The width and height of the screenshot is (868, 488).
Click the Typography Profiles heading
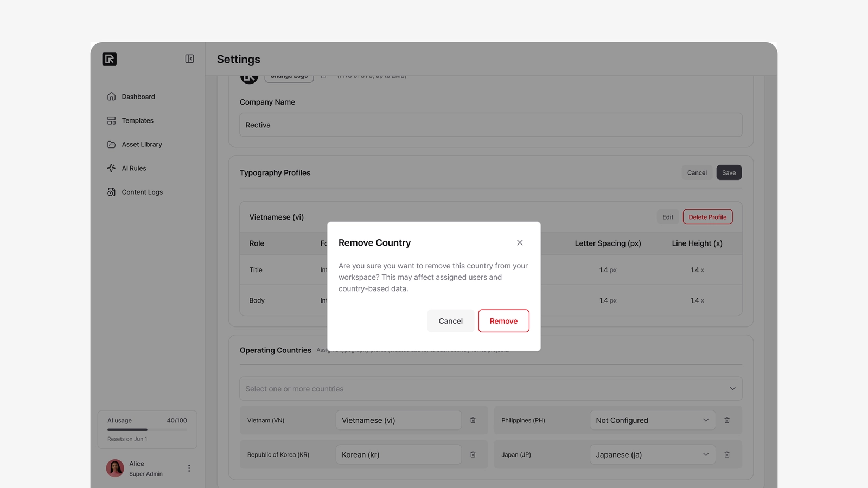tap(275, 172)
